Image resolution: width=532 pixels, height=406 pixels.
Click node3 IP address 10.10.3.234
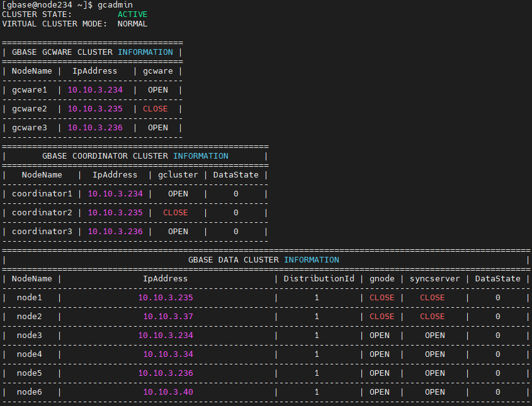click(x=166, y=336)
